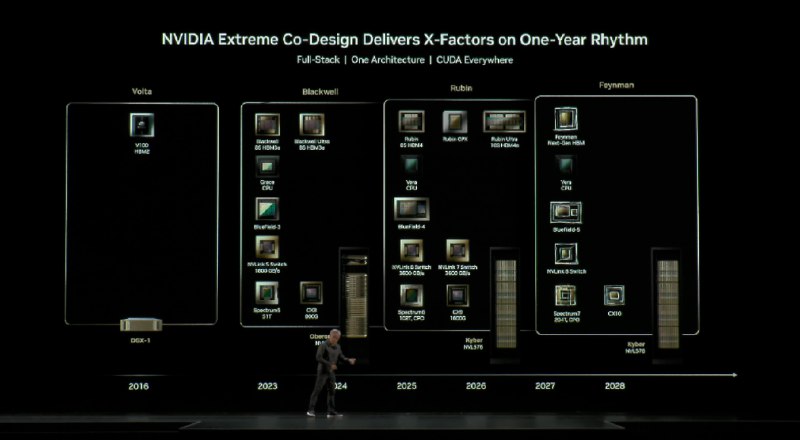Click the Vera CPU chip under Rubin
800x440 pixels.
411,166
